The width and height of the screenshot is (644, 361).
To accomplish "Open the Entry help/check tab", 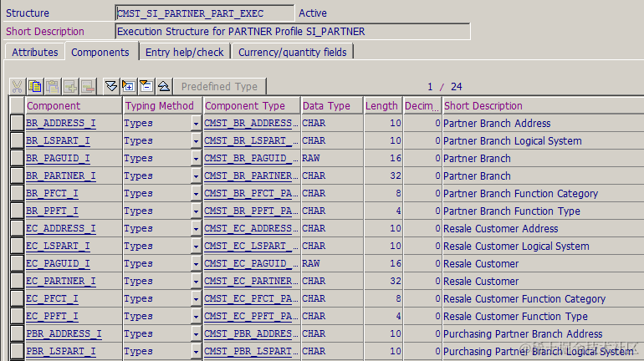I will 184,52.
